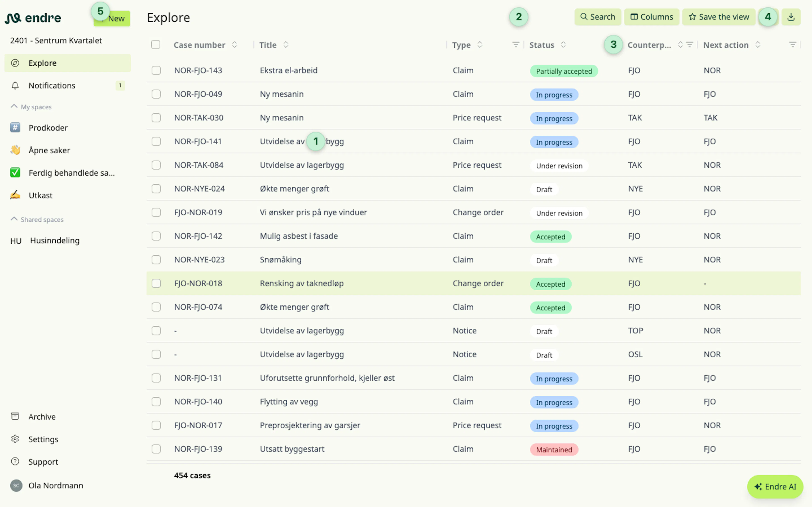Click Ola Nordmann user avatar
Viewport: 812px width, 507px height.
pos(16,485)
